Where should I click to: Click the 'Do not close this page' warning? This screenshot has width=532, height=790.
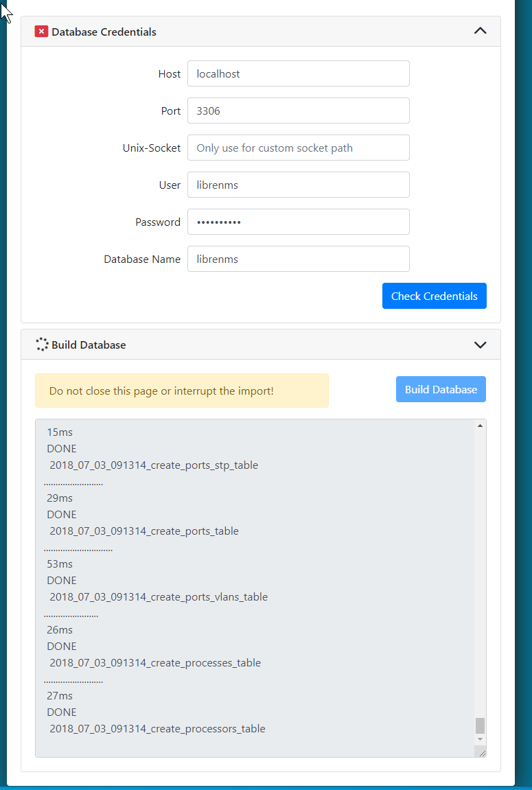(182, 391)
